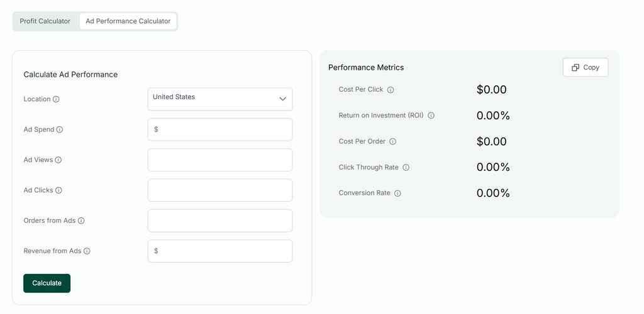Image resolution: width=644 pixels, height=314 pixels.
Task: Focus the Revenue from Ads input field
Action: click(220, 251)
